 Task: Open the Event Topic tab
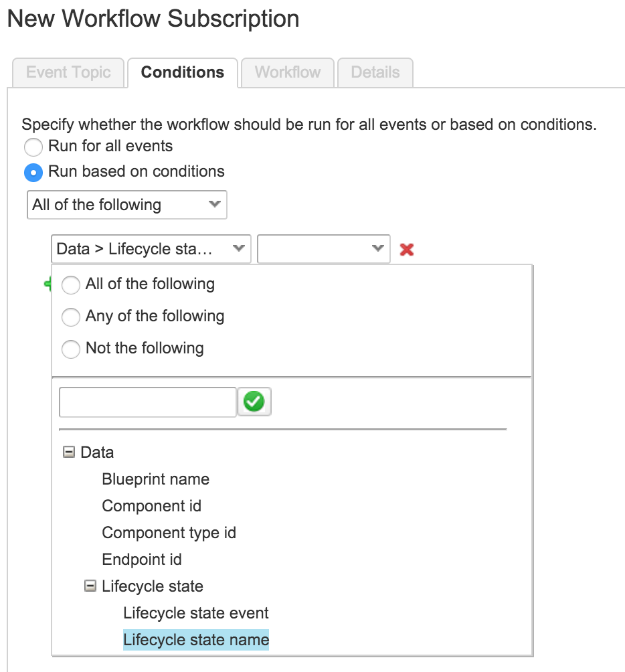pos(68,72)
